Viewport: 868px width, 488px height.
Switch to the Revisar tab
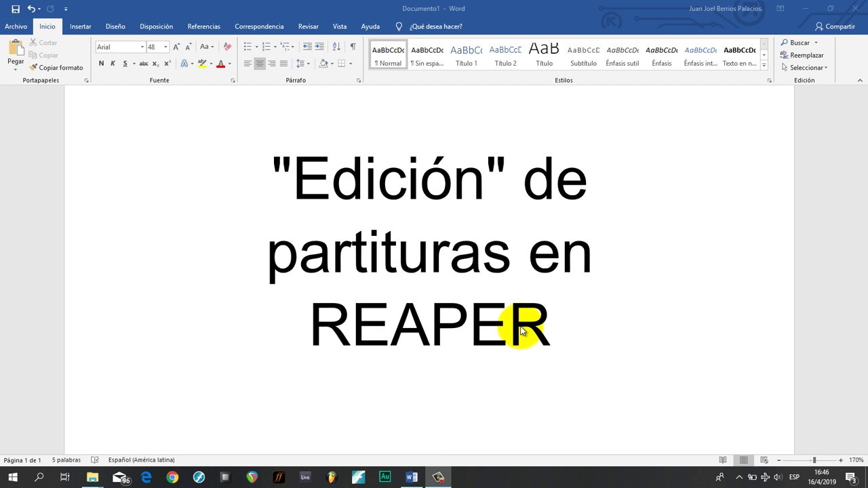pyautogui.click(x=309, y=26)
